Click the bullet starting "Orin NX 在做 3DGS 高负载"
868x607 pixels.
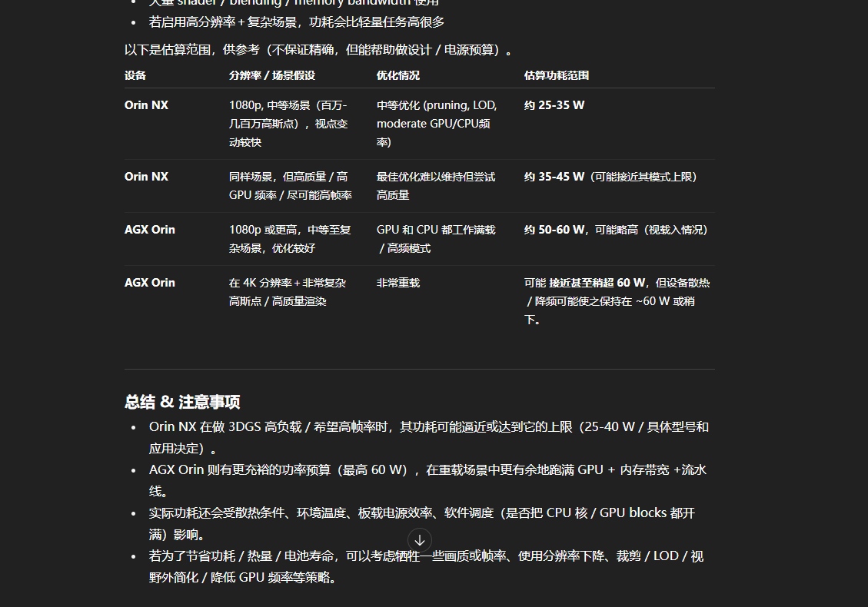click(428, 437)
